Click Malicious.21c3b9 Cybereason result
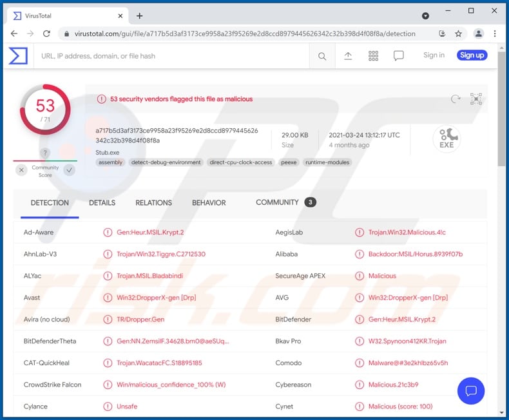This screenshot has width=509, height=420. pos(393,385)
